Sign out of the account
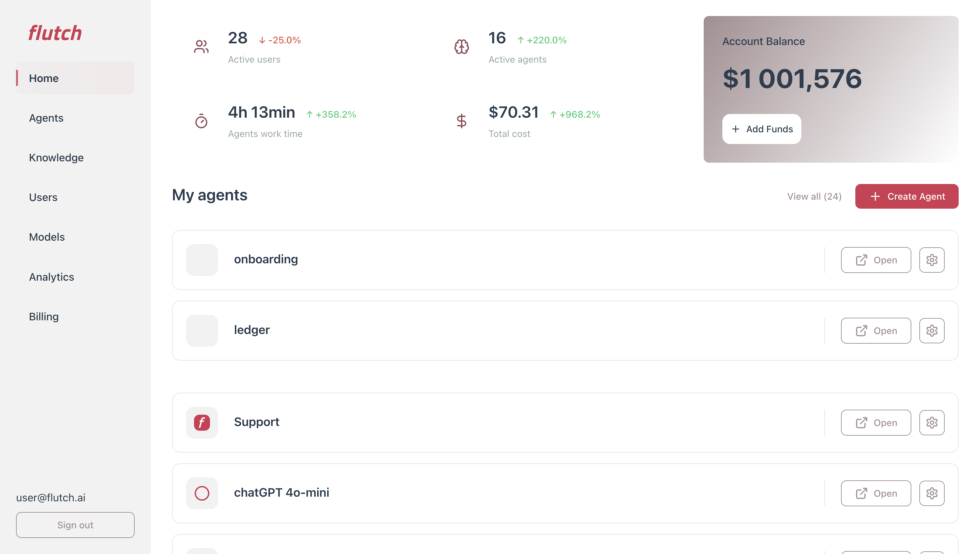 [x=75, y=525]
